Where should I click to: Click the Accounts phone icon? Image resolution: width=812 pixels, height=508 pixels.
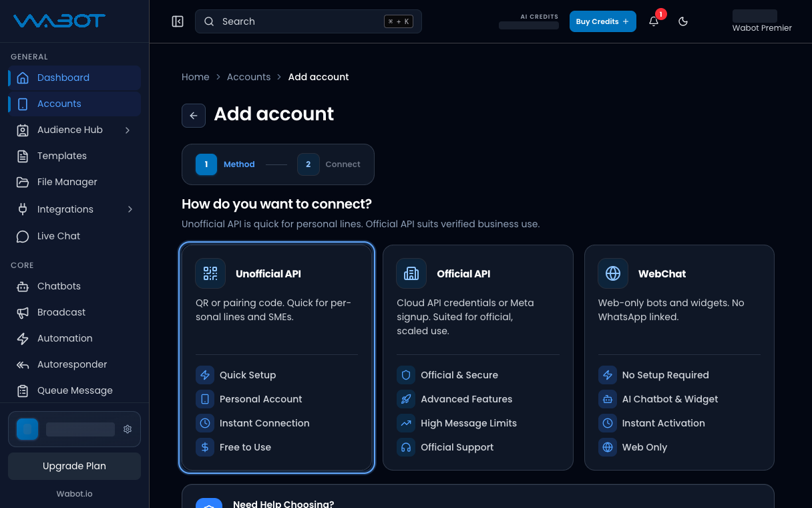(x=23, y=104)
